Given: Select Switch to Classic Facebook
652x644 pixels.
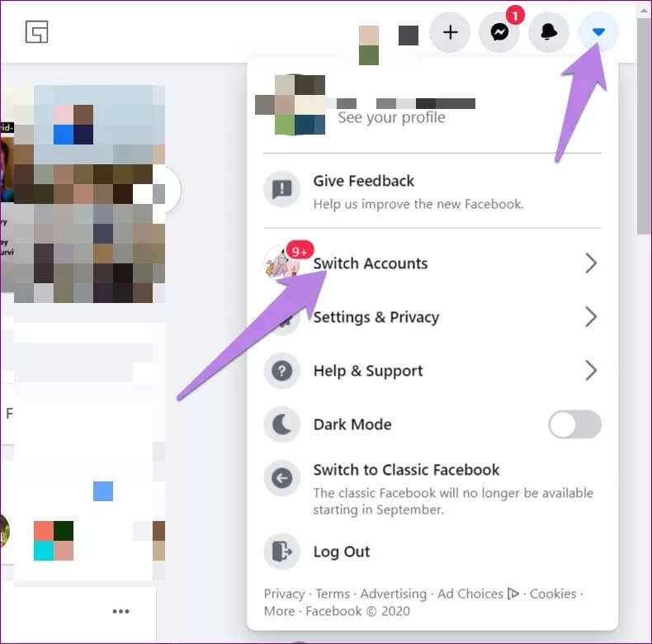Looking at the screenshot, I should tap(432, 489).
